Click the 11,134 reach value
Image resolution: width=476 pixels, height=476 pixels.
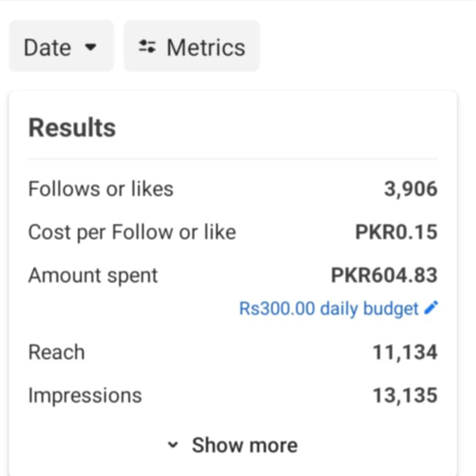click(x=405, y=352)
